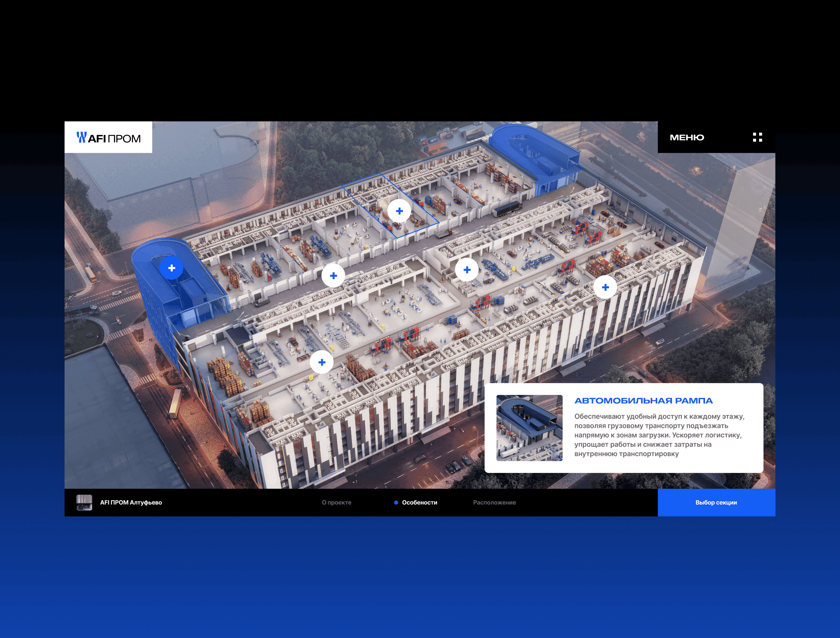Select the Особенности tab
This screenshot has width=840, height=638.
pos(420,503)
